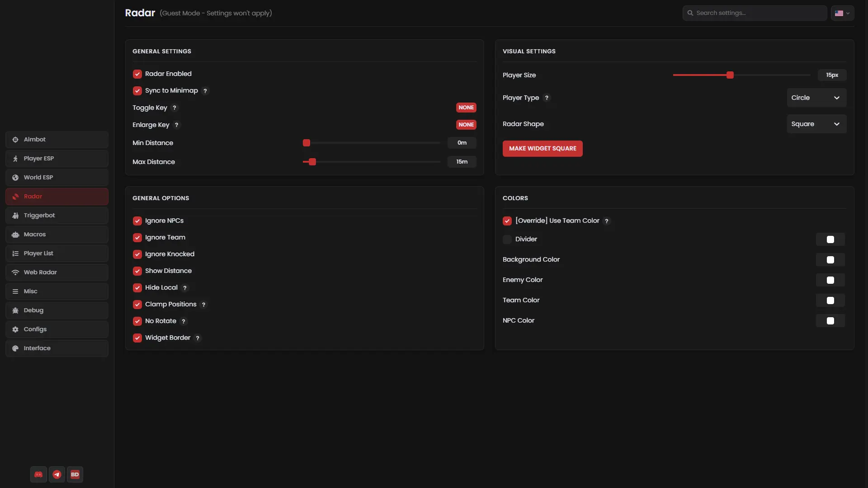Open the Aimbot section
The width and height of the screenshot is (868, 488).
click(57, 140)
